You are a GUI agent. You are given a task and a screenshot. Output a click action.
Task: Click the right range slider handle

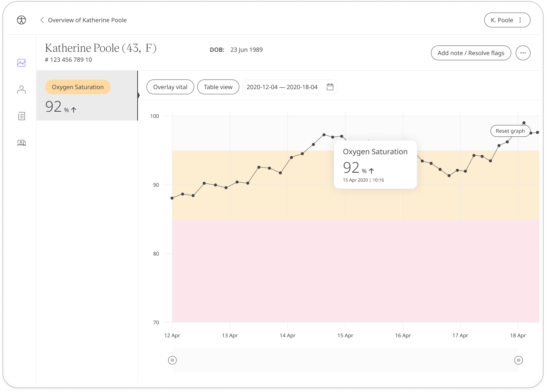pos(519,360)
